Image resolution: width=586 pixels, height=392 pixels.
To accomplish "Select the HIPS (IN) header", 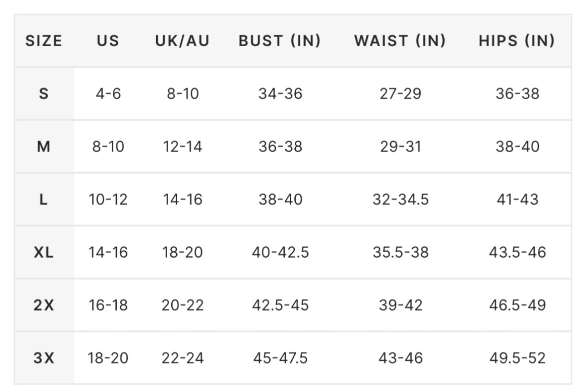I will click(517, 41).
